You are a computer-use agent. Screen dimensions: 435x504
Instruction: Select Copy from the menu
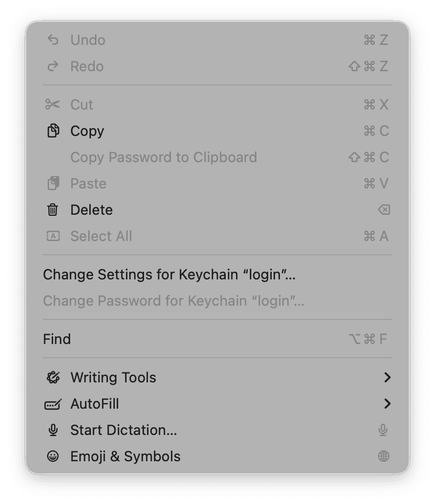coord(87,131)
